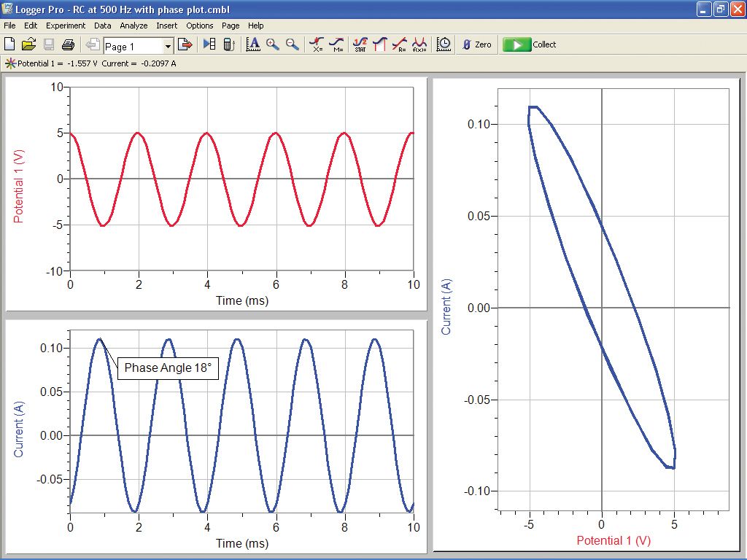Click the Integral tool icon
The image size is (747, 560).
pos(379,44)
